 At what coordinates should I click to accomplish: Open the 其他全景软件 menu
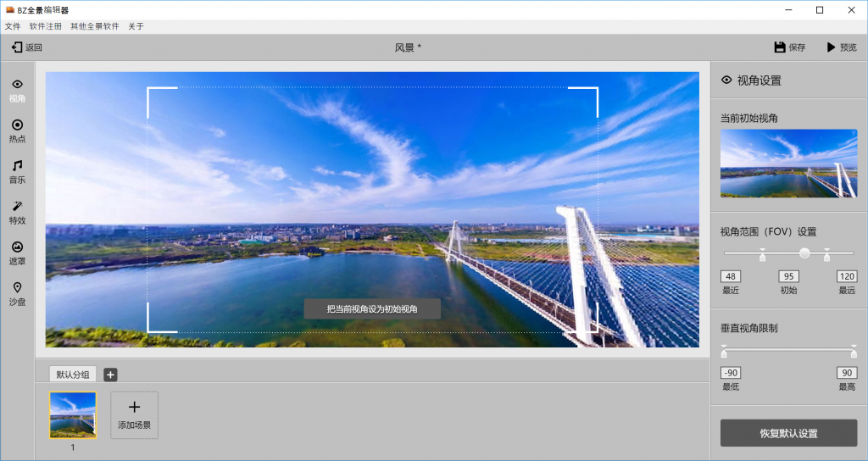(95, 26)
